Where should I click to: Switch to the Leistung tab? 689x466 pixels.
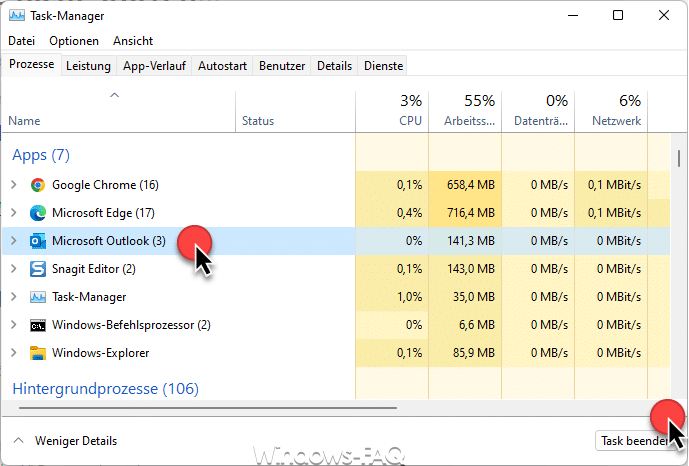click(x=88, y=66)
